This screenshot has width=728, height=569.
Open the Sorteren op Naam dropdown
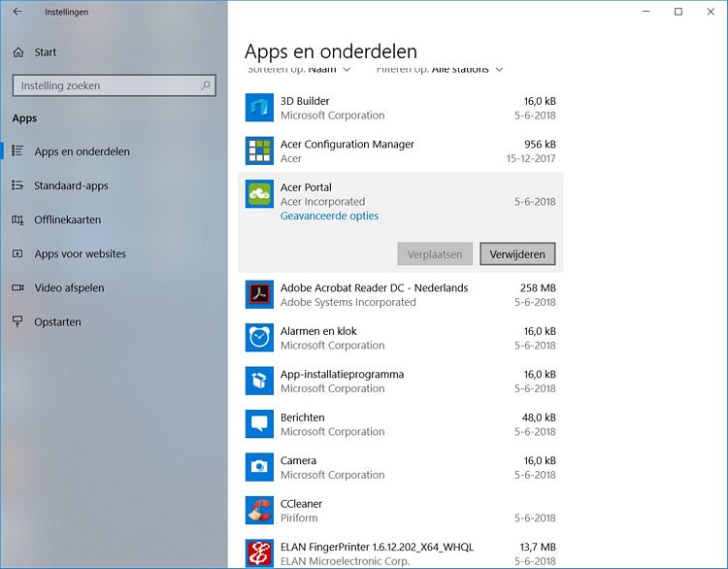pyautogui.click(x=299, y=69)
